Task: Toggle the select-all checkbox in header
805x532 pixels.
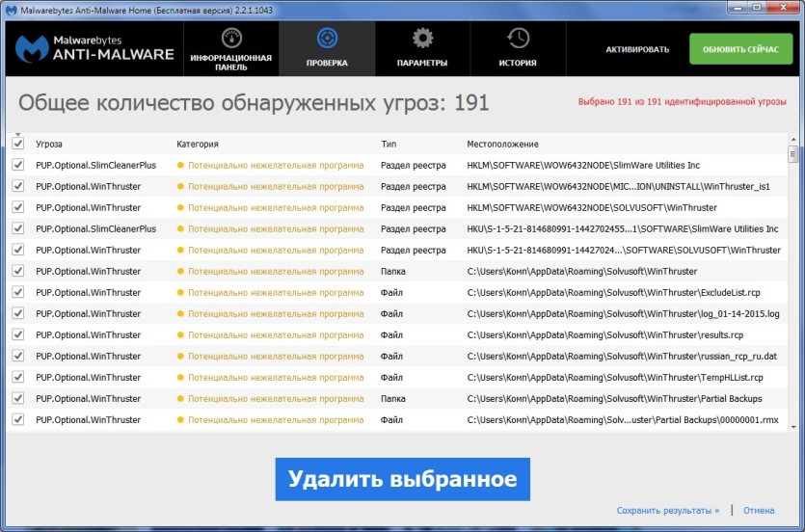Action: [x=18, y=144]
